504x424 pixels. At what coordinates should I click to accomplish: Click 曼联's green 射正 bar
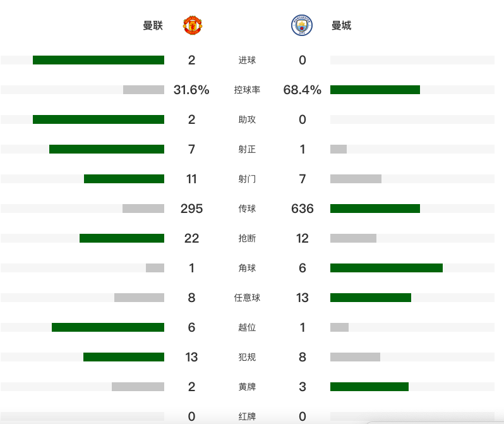pos(107,149)
